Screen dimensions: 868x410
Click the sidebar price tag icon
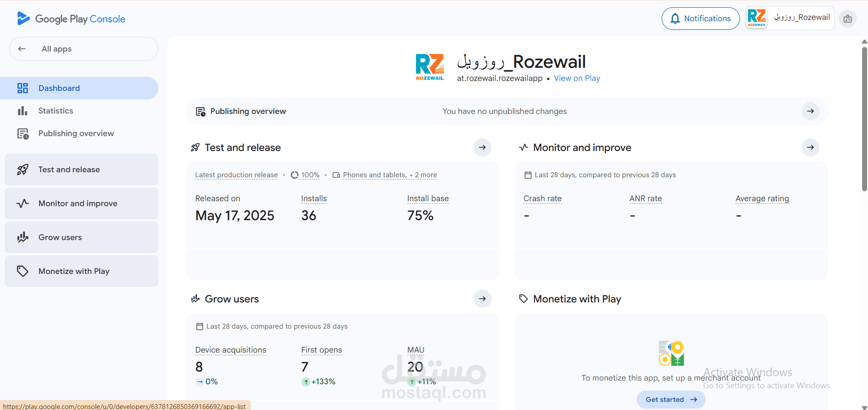23,271
